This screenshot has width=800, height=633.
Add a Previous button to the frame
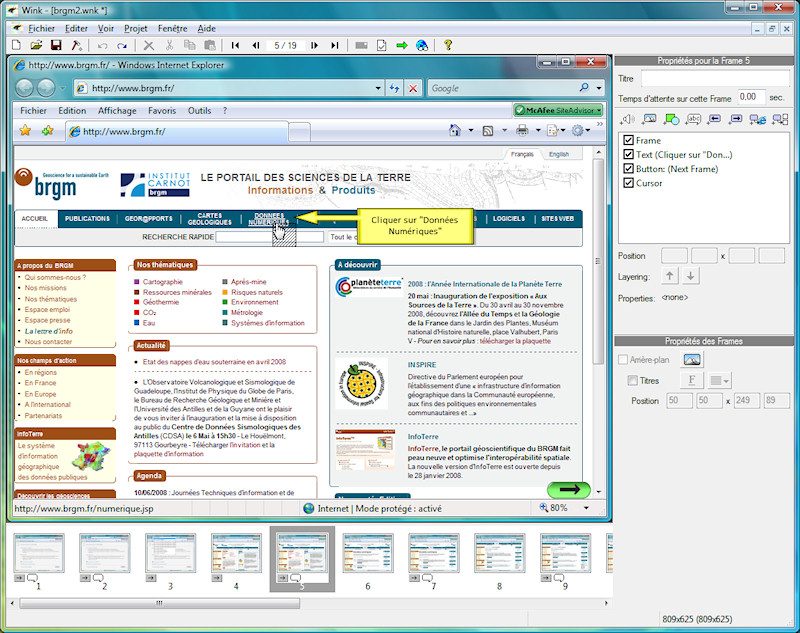pos(714,119)
